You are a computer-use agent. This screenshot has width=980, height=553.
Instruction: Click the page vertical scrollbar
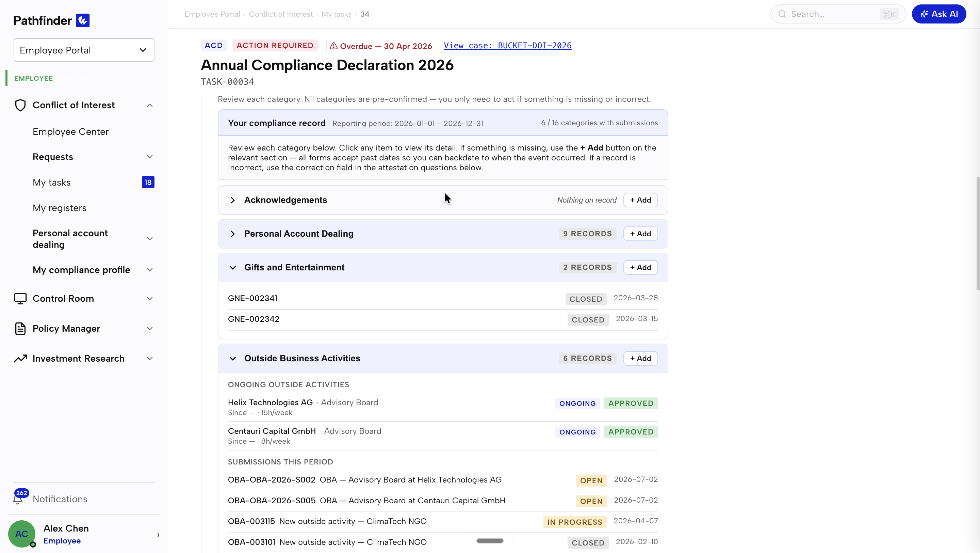pyautogui.click(x=977, y=233)
